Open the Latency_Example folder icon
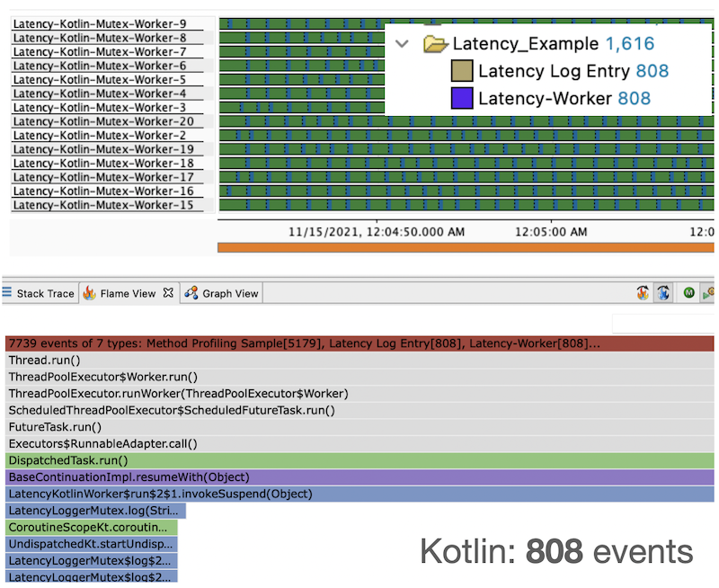The image size is (719, 588). [x=434, y=42]
